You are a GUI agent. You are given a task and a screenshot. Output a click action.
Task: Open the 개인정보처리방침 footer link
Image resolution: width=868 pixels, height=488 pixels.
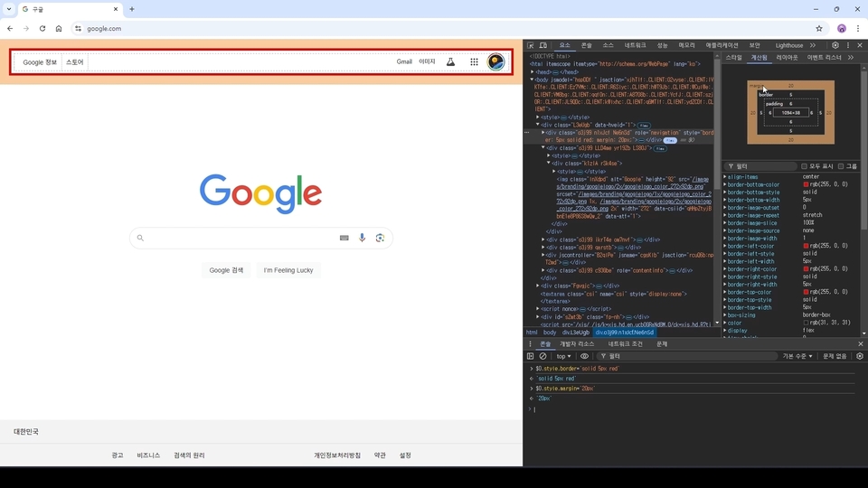[337, 455]
